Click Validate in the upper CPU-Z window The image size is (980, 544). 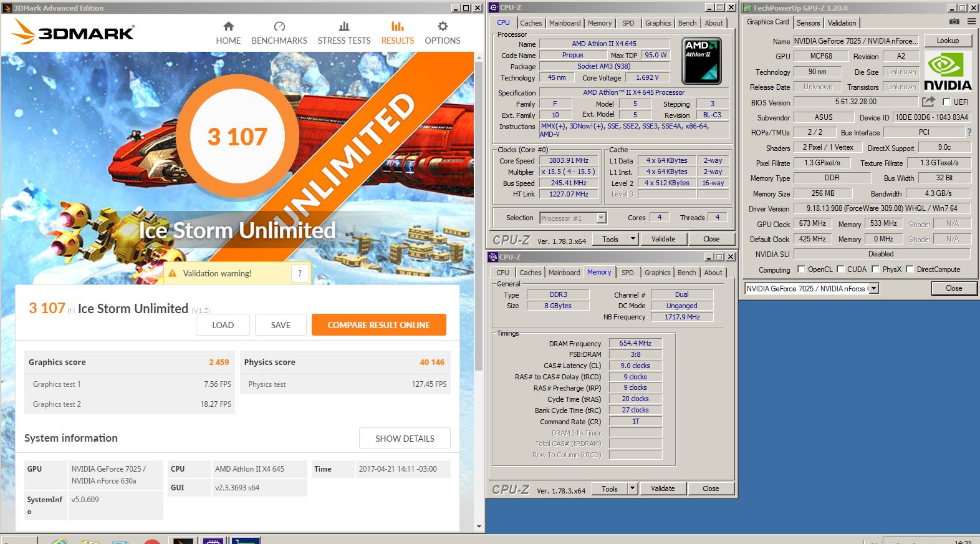click(x=663, y=239)
